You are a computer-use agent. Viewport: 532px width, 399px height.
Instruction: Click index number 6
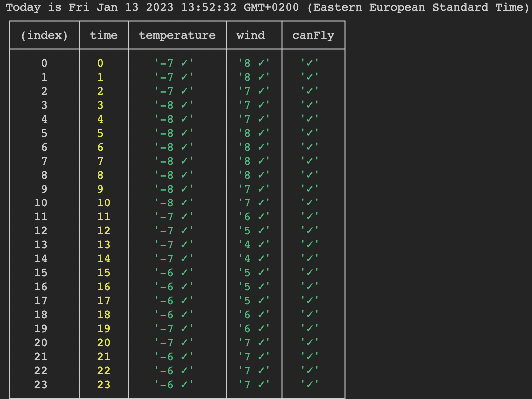click(44, 147)
